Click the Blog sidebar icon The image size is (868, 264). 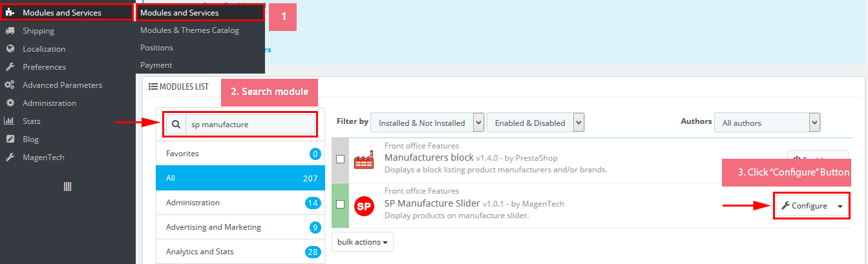click(10, 139)
